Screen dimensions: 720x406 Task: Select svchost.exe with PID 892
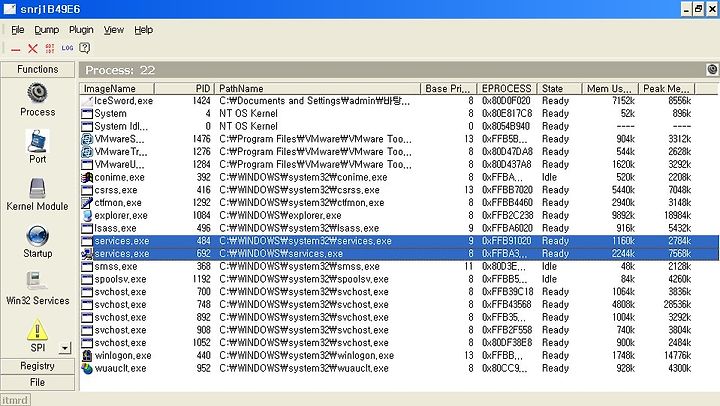[399, 317]
